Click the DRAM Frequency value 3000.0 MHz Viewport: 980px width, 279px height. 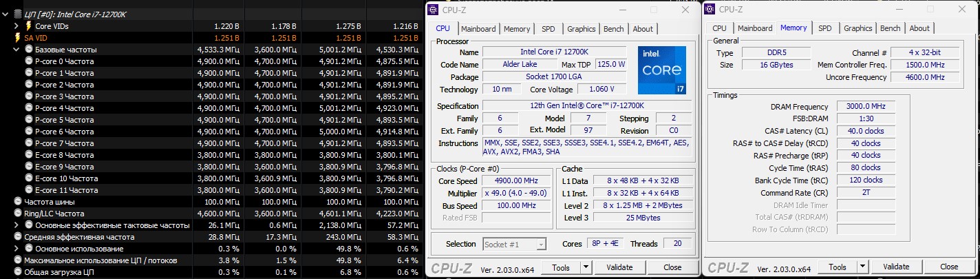click(866, 107)
